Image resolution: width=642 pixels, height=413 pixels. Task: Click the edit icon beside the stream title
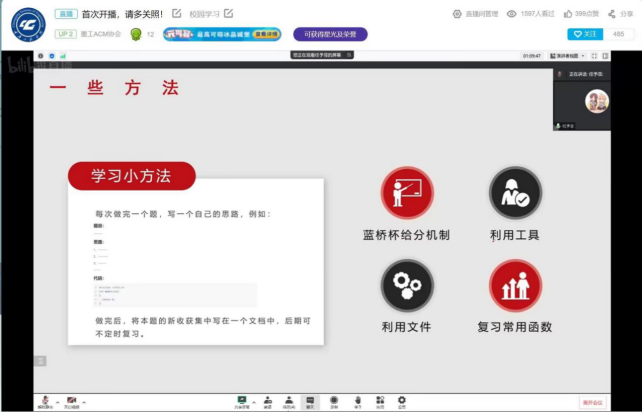click(177, 13)
